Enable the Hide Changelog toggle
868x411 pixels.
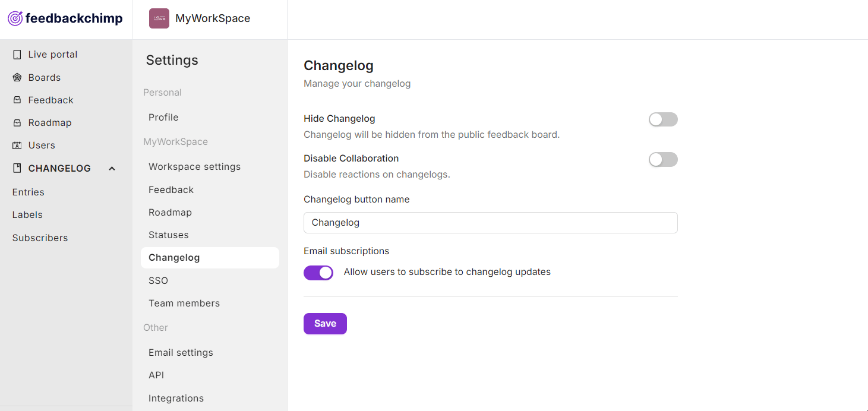(x=663, y=119)
